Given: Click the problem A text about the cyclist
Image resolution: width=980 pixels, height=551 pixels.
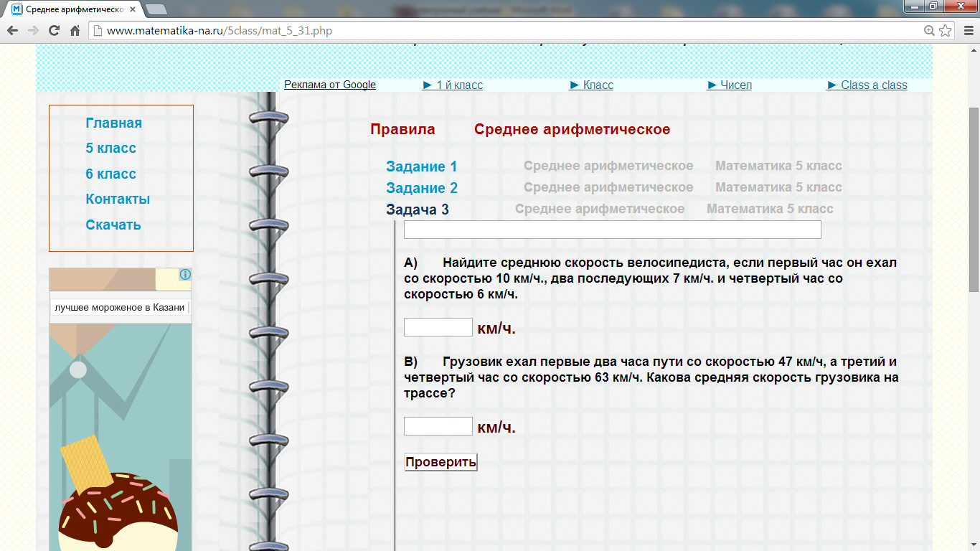Looking at the screenshot, I should point(650,278).
